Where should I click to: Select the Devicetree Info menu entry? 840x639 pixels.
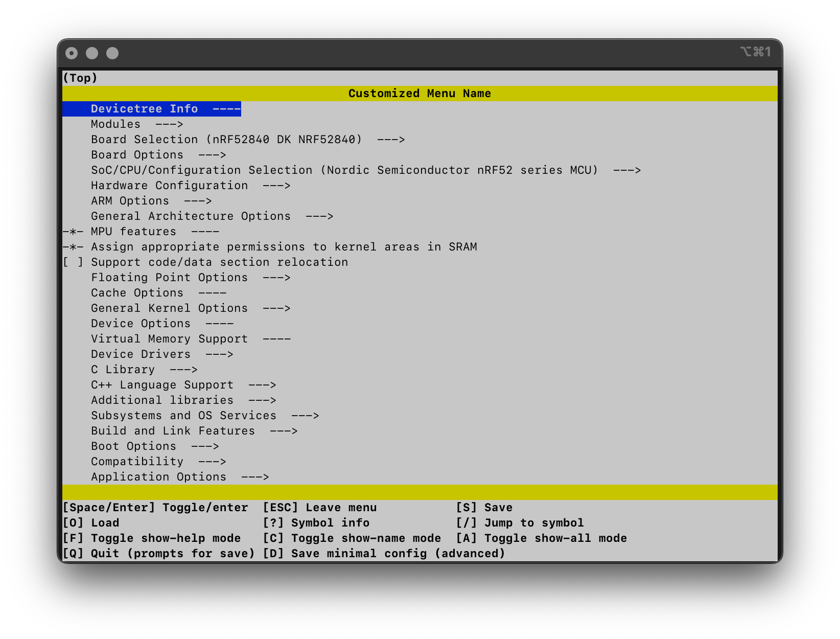pos(144,109)
